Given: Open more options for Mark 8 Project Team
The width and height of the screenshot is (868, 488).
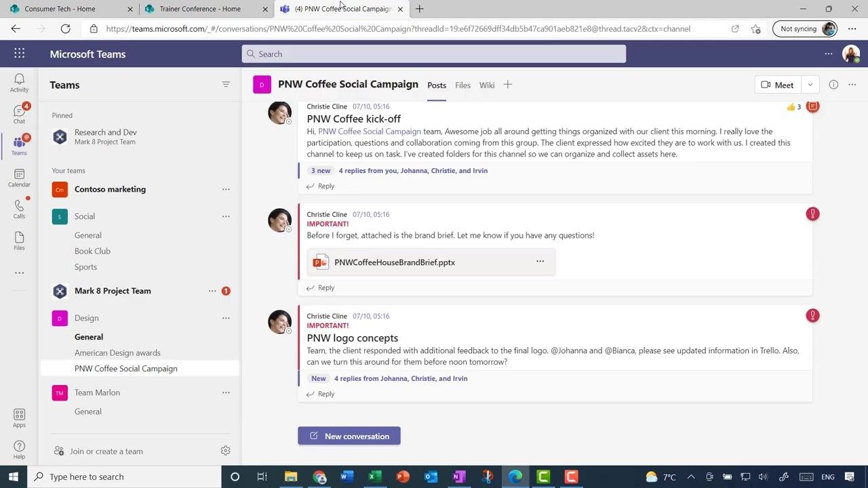Looking at the screenshot, I should pos(212,291).
